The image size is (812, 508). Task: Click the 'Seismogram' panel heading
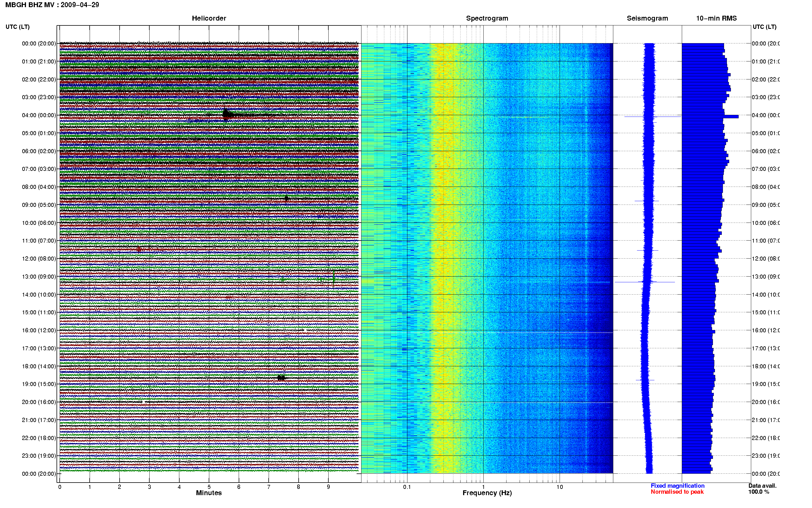coord(647,18)
